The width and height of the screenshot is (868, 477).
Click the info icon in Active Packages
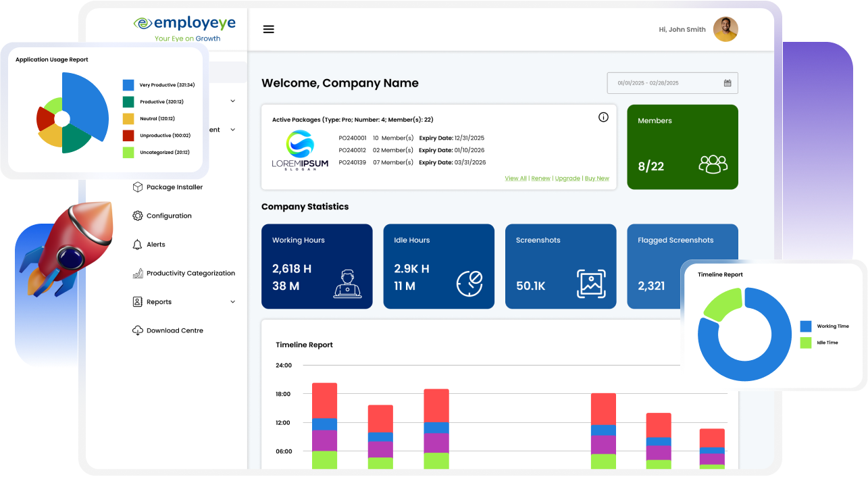[x=603, y=117]
